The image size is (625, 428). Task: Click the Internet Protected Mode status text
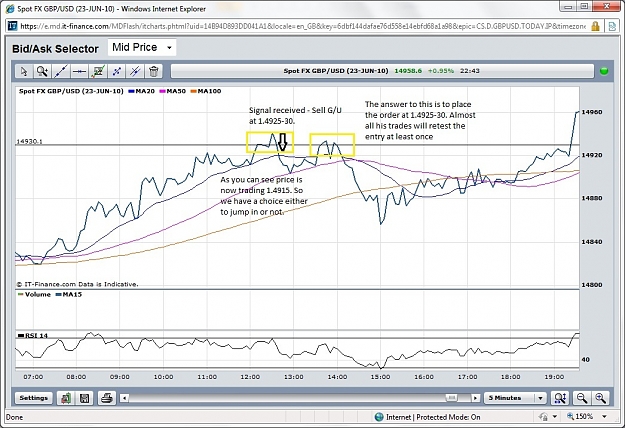tap(433, 417)
